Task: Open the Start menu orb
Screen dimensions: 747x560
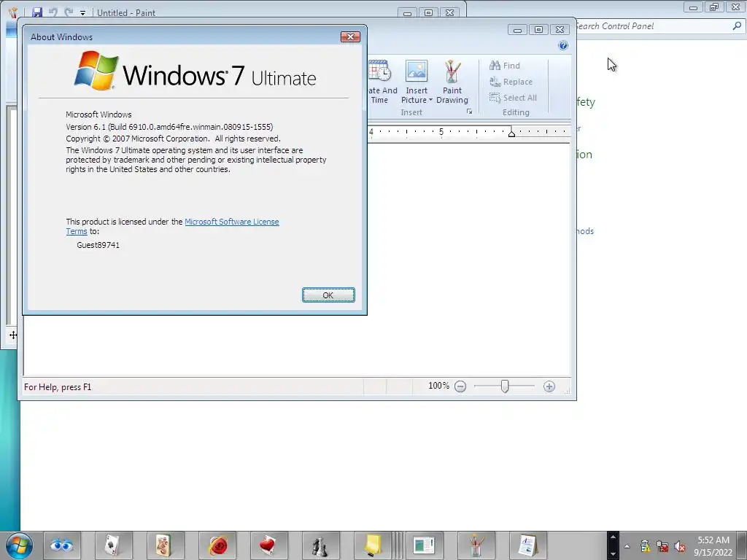Action: coord(20,545)
